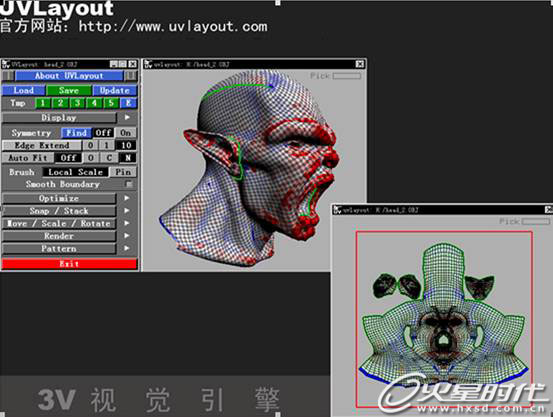
Task: Select Tmp slot 2
Action: pos(60,103)
